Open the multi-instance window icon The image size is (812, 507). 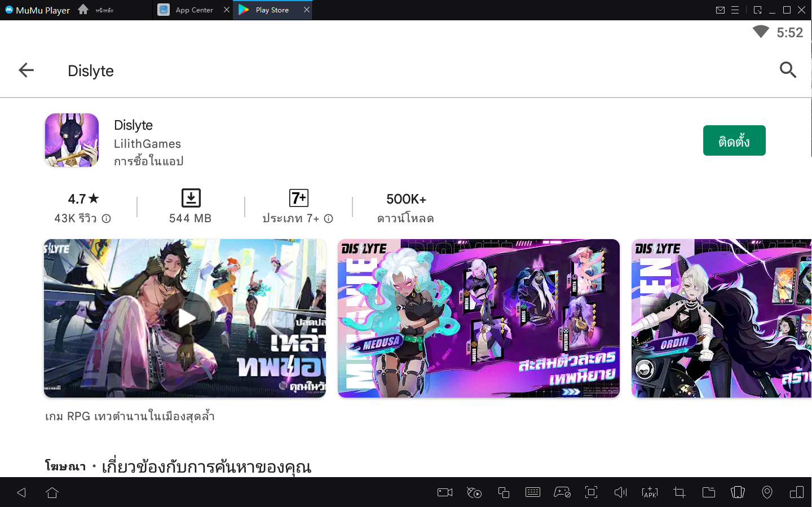504,492
